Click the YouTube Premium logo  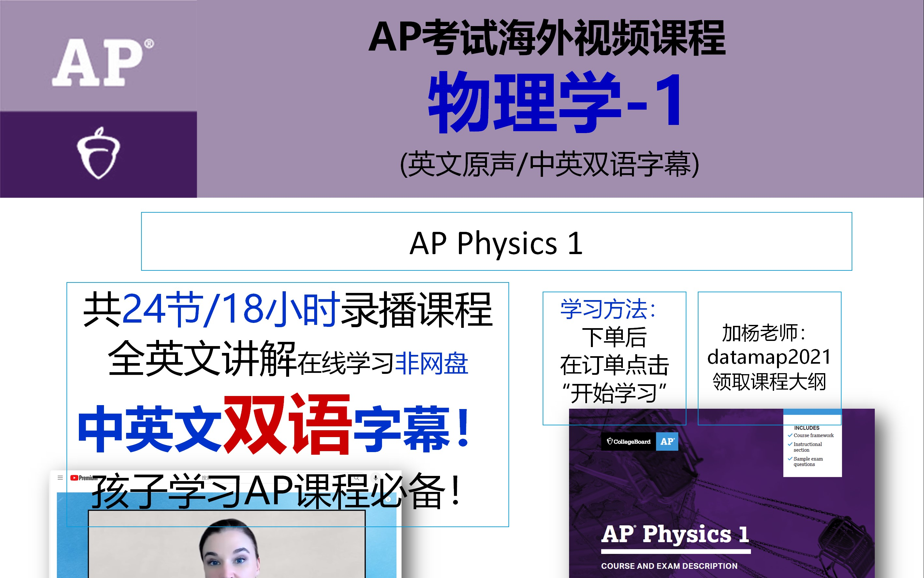coord(83,478)
